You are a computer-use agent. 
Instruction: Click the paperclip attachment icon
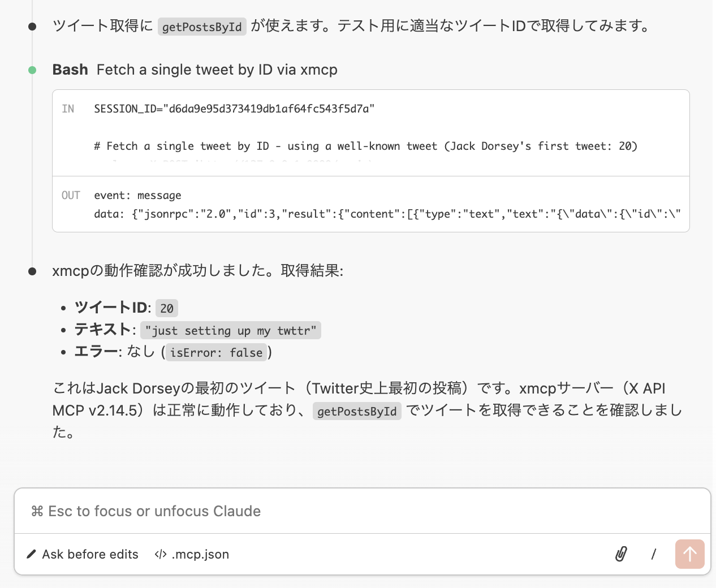620,554
